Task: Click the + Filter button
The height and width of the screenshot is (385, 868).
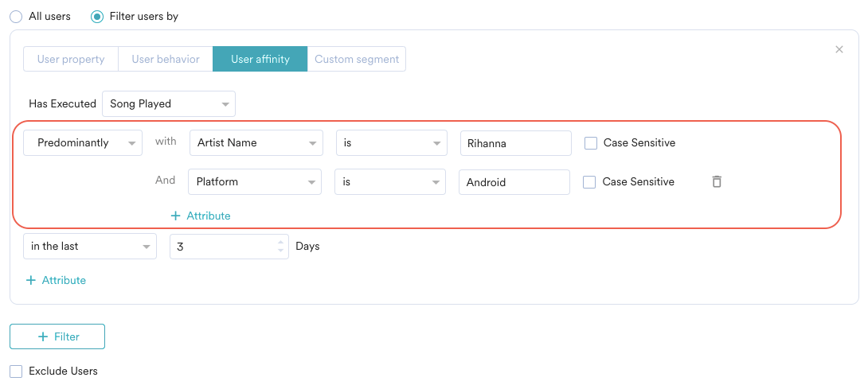Action: tap(57, 336)
